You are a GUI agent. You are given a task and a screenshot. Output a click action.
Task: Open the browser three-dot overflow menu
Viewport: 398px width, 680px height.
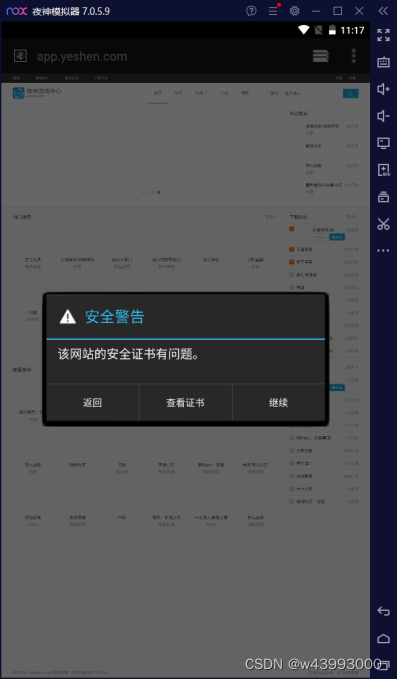[354, 56]
